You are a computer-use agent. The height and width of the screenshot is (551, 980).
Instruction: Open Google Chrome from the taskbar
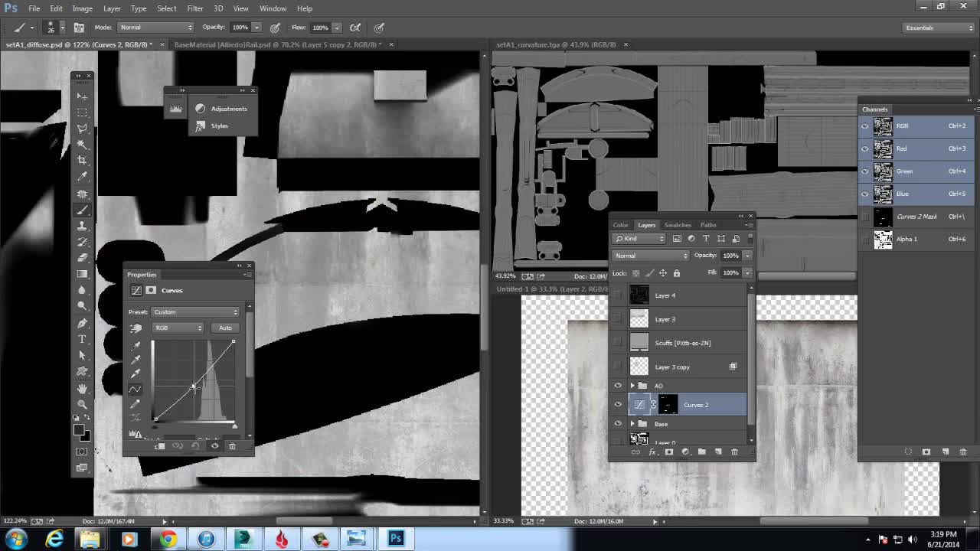click(167, 539)
